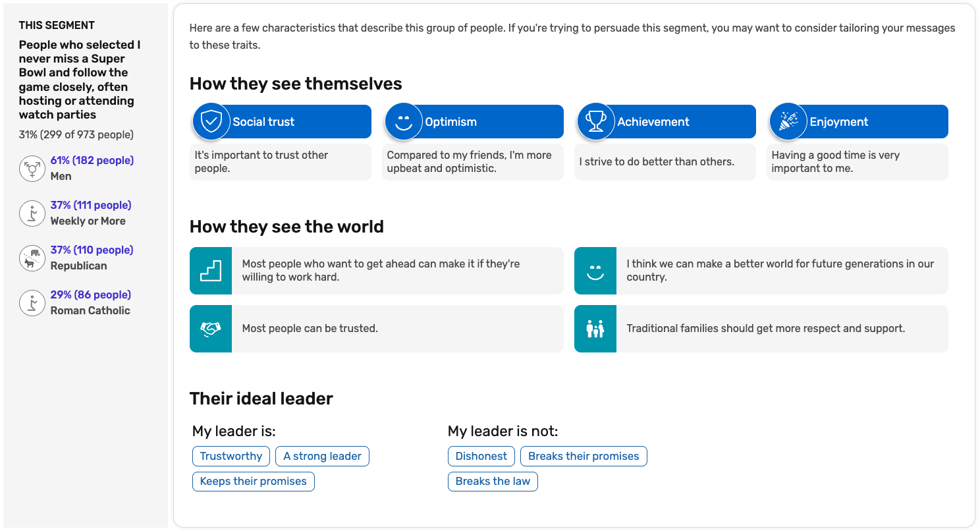Click the "My leader is:" label
This screenshot has height=531, width=980.
coord(234,431)
